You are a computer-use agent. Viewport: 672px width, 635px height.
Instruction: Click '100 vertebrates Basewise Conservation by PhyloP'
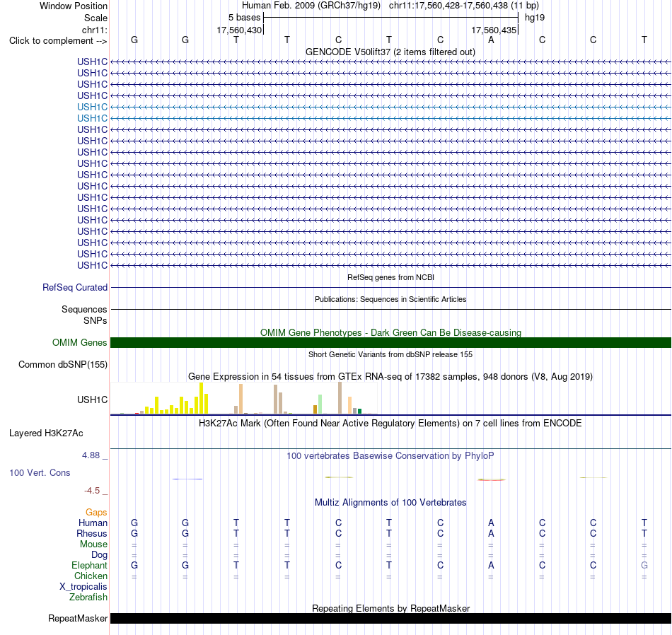(390, 456)
